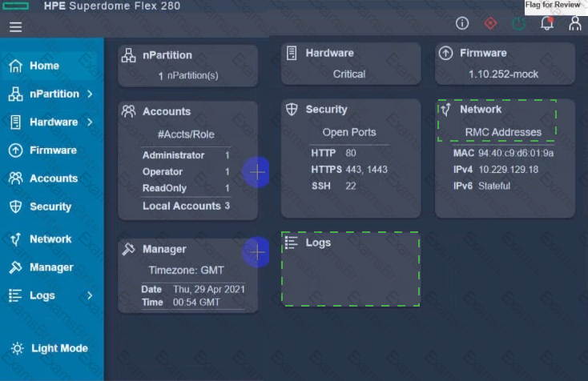Viewport: 588px width, 381px height.
Task: Click the red critical health diamond icon
Action: click(489, 24)
